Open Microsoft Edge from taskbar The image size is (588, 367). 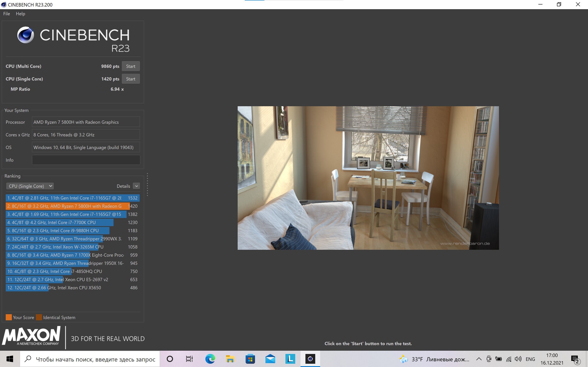tap(210, 359)
